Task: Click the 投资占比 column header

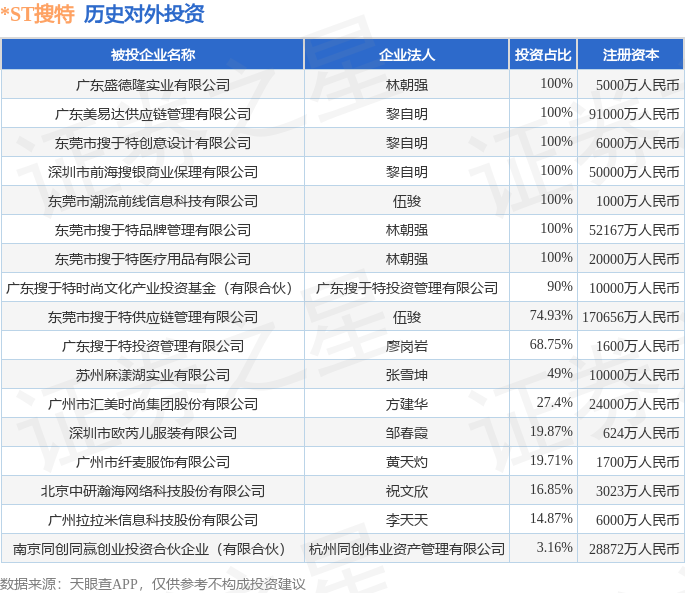Action: pos(543,55)
